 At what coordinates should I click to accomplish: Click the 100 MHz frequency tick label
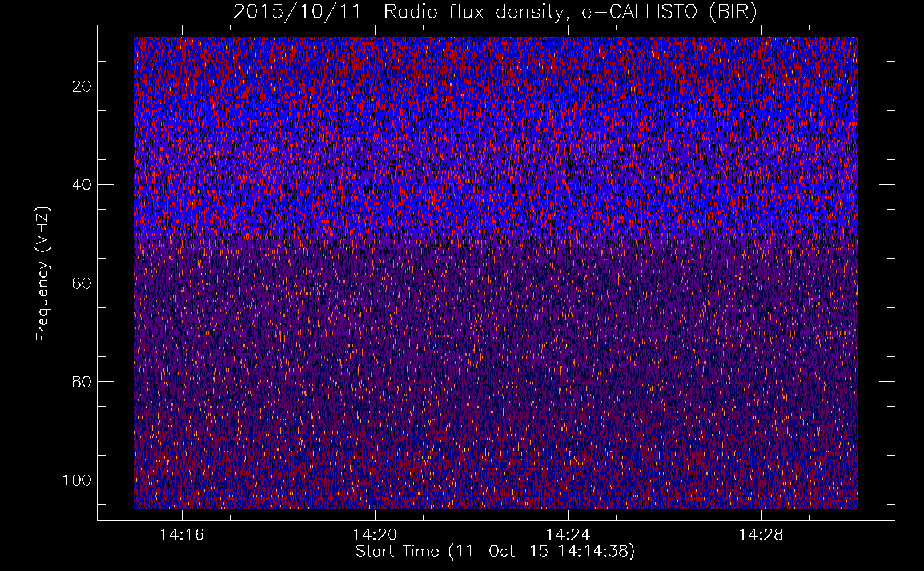77,480
